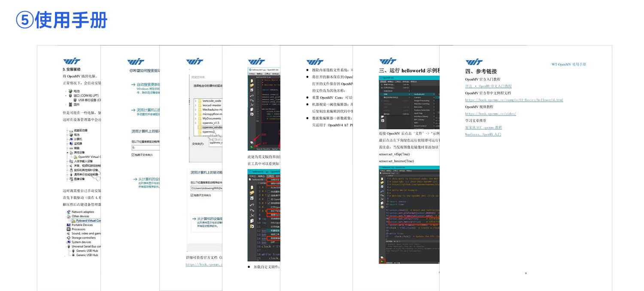Click the arrow icon beside 自动搜索更新的 option
The height and width of the screenshot is (291, 644).
(133, 85)
